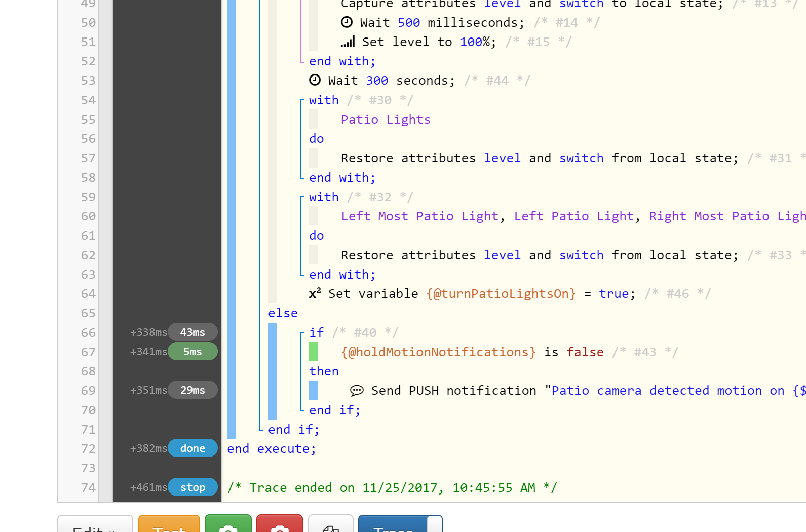Click the Trace ended comment line

coord(392,488)
